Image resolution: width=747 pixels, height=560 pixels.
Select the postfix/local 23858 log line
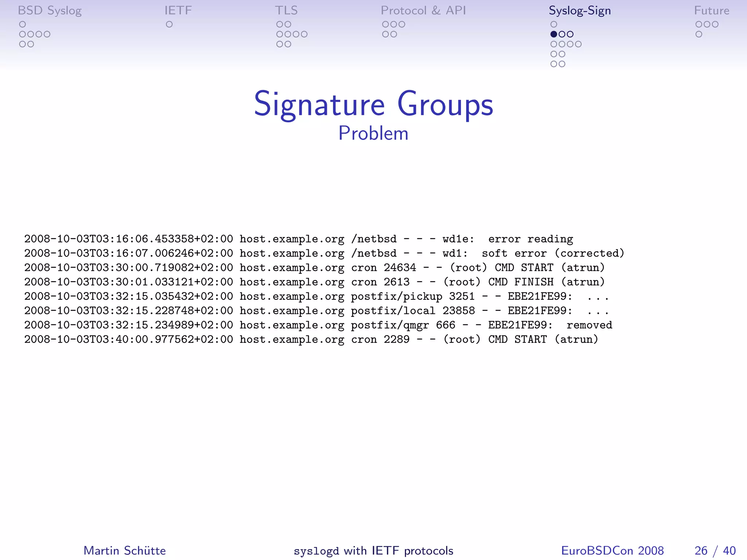point(316,311)
